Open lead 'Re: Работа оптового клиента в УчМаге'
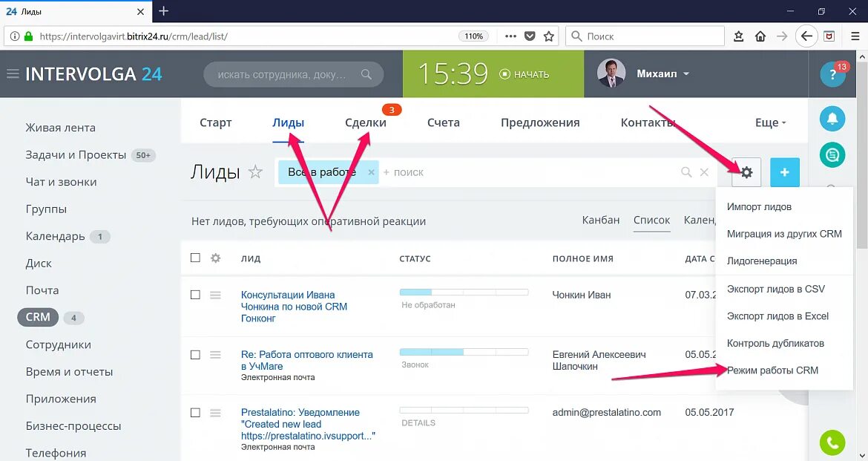This screenshot has height=461, width=868. [x=306, y=360]
